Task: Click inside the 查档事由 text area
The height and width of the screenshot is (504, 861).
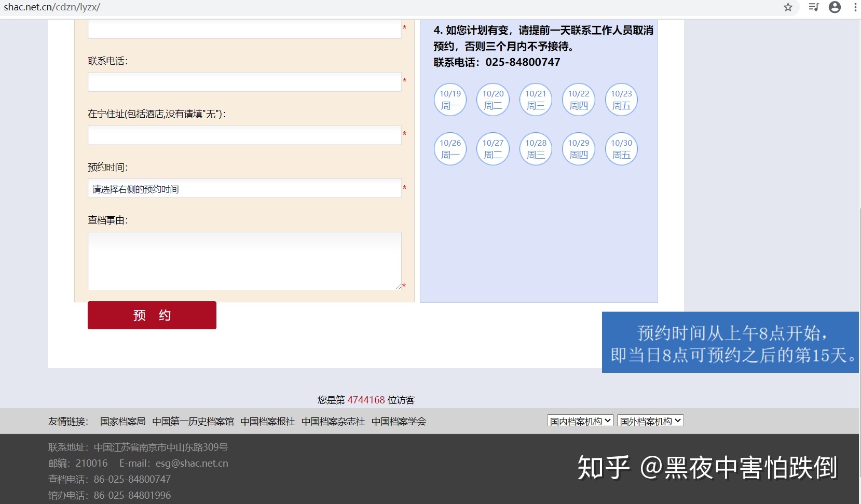Action: click(244, 260)
